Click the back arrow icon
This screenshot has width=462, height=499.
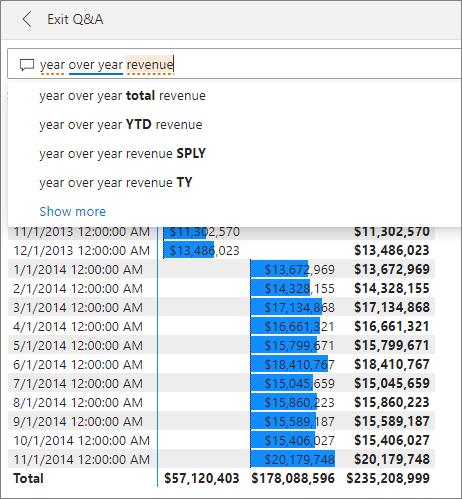point(27,19)
